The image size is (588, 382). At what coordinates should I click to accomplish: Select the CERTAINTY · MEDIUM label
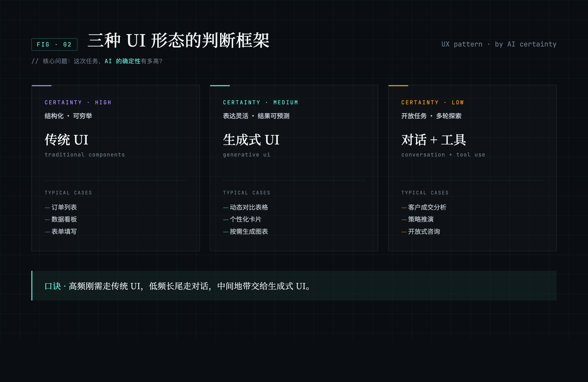260,102
